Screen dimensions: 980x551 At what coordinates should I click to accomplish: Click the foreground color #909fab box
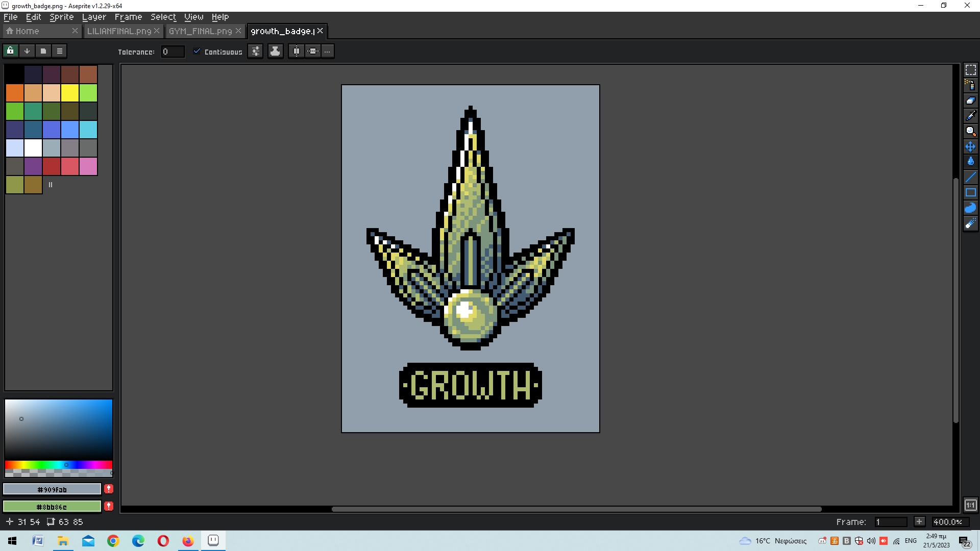pyautogui.click(x=52, y=489)
